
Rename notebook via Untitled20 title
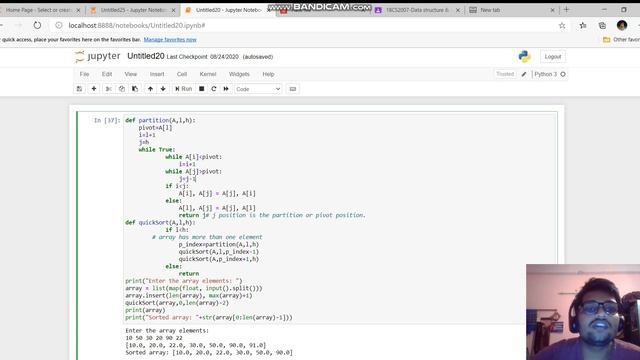click(x=146, y=56)
